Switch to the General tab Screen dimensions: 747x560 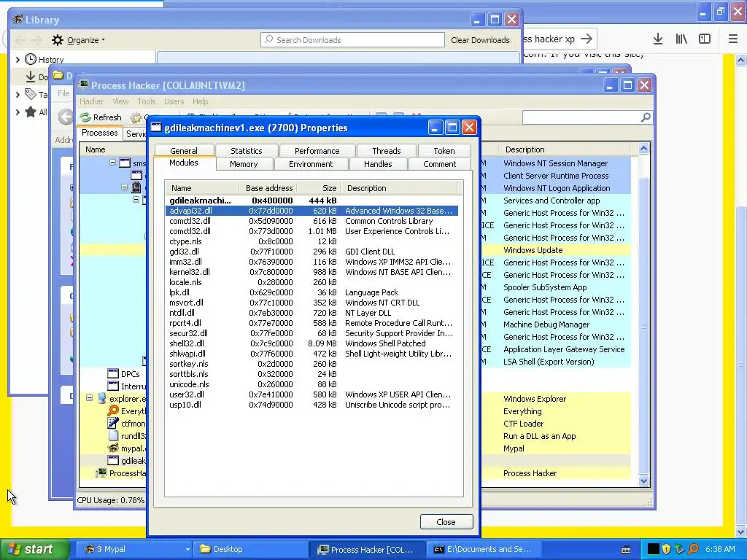(x=183, y=151)
